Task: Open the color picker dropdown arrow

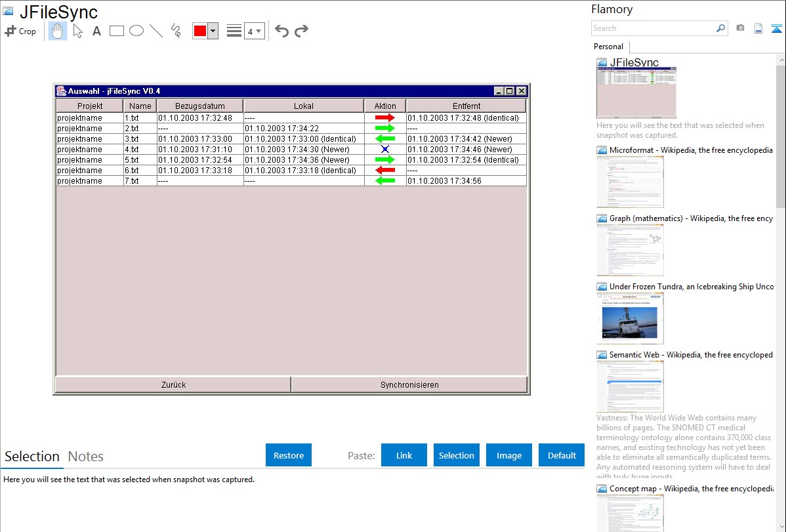Action: coord(213,31)
